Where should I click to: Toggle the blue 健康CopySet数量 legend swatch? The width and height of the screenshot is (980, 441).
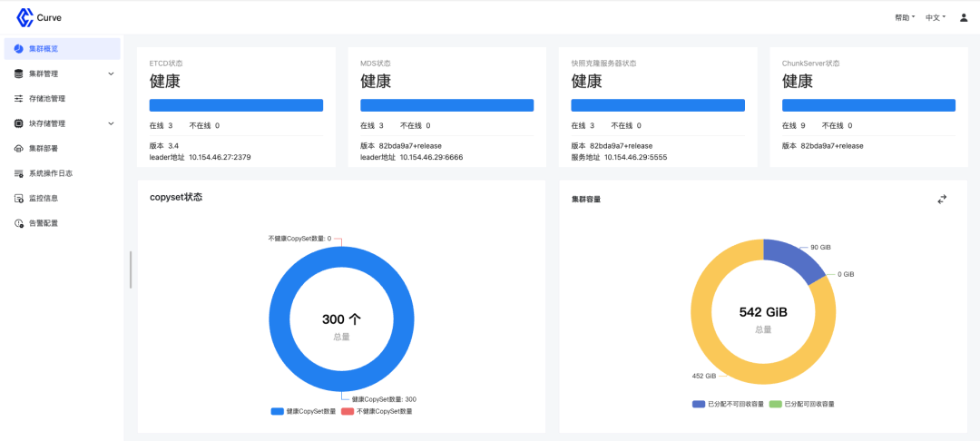tap(278, 412)
